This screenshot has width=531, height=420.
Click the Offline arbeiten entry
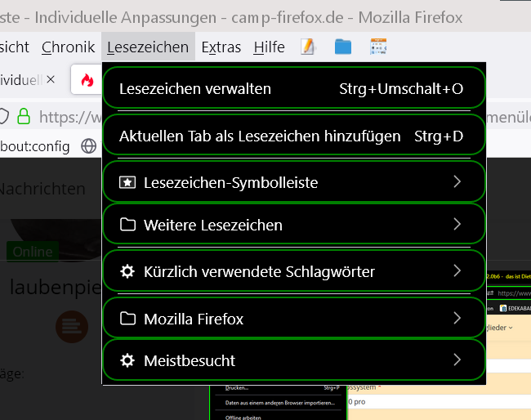tap(243, 418)
